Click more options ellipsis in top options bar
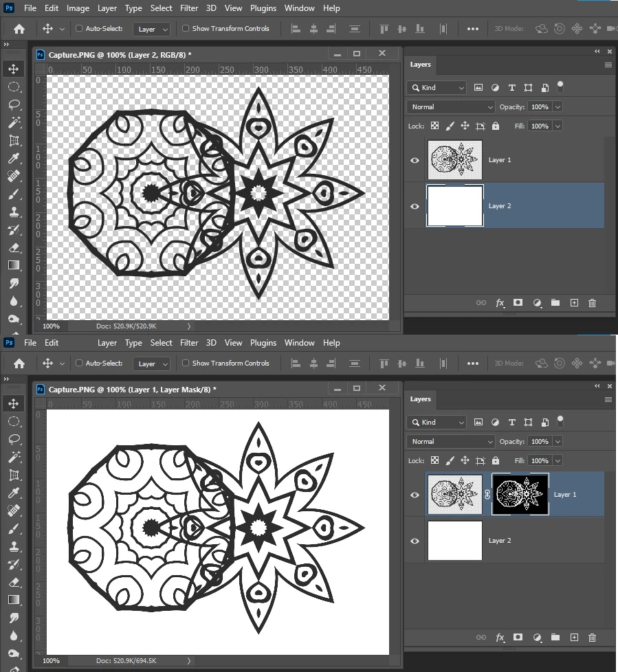Image resolution: width=618 pixels, height=672 pixels. 473,29
